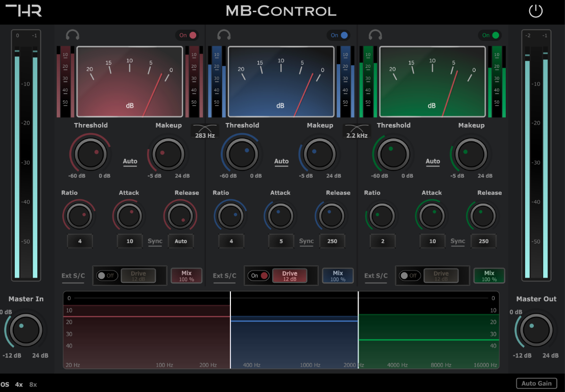
Task: Click the blue band Mix 100 % control
Action: [x=338, y=276]
